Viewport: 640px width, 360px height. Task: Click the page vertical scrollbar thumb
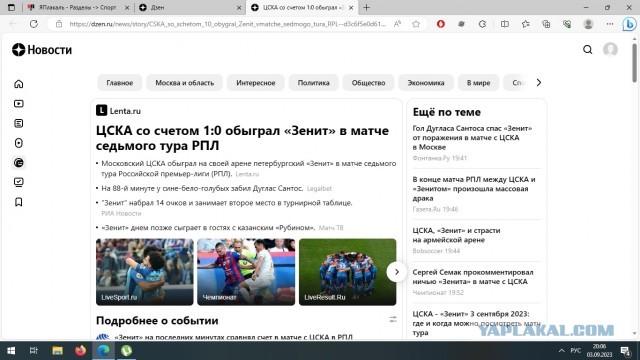[x=634, y=62]
